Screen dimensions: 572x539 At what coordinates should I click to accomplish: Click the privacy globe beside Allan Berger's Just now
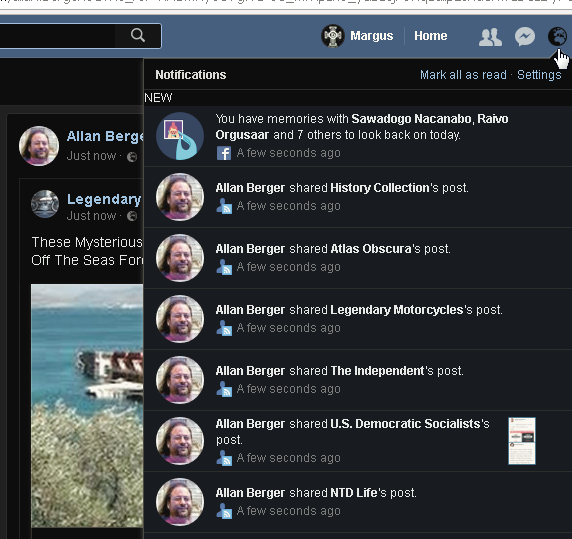(132, 157)
